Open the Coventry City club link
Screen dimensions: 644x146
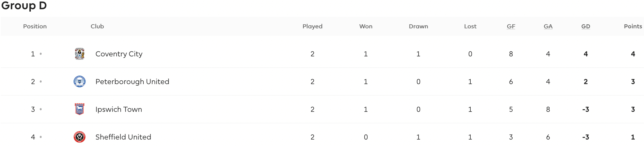pyautogui.click(x=119, y=54)
